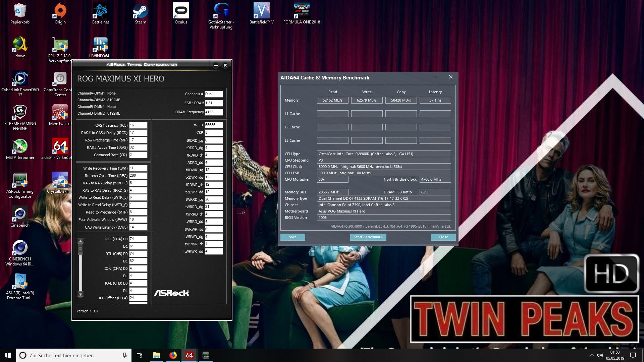Click the Windows search text field
This screenshot has width=644, height=362.
click(x=74, y=355)
